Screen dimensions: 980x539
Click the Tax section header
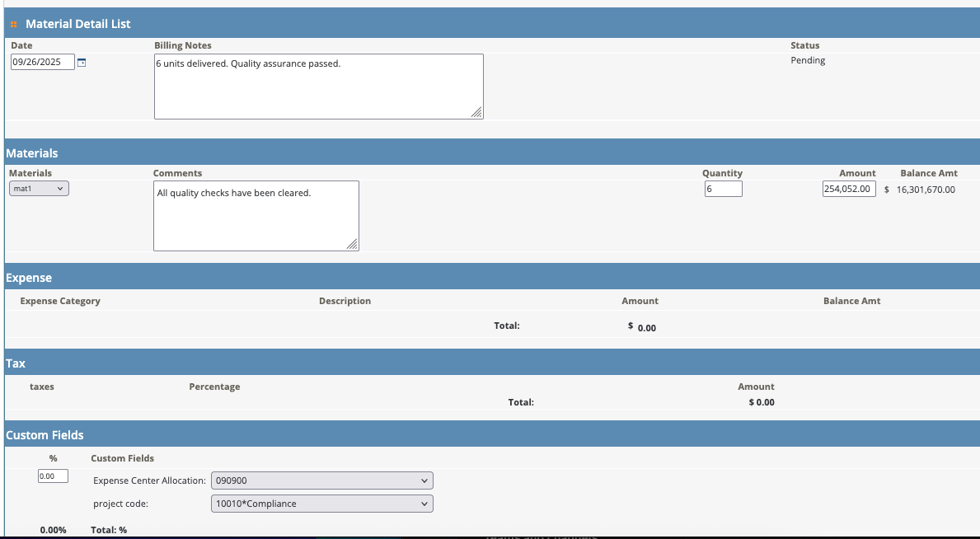click(16, 363)
